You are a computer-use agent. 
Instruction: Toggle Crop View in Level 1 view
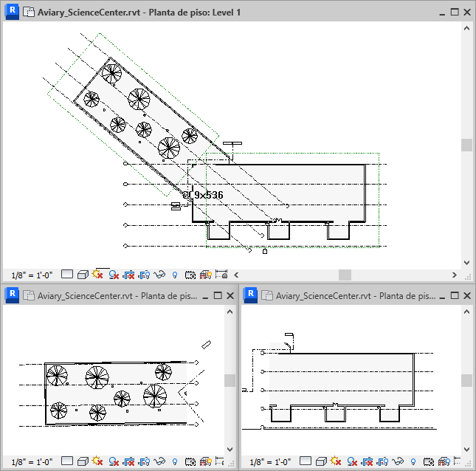point(129,275)
